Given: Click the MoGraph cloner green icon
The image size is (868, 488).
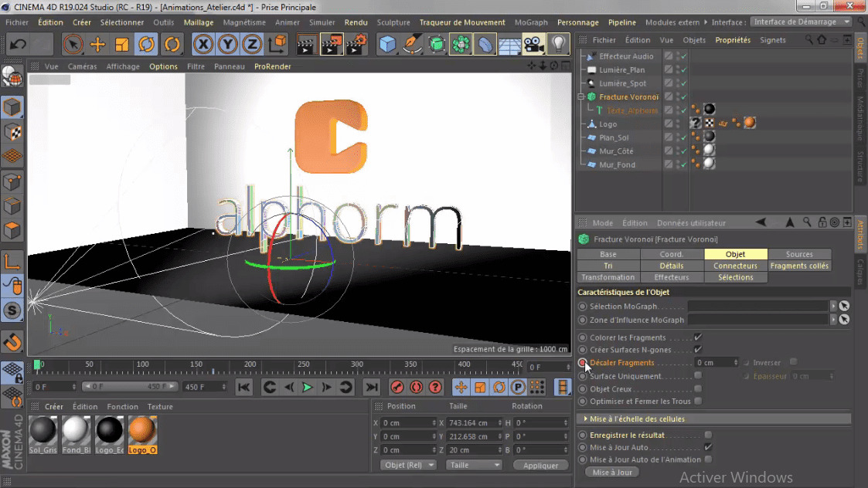Looking at the screenshot, I should tap(461, 44).
